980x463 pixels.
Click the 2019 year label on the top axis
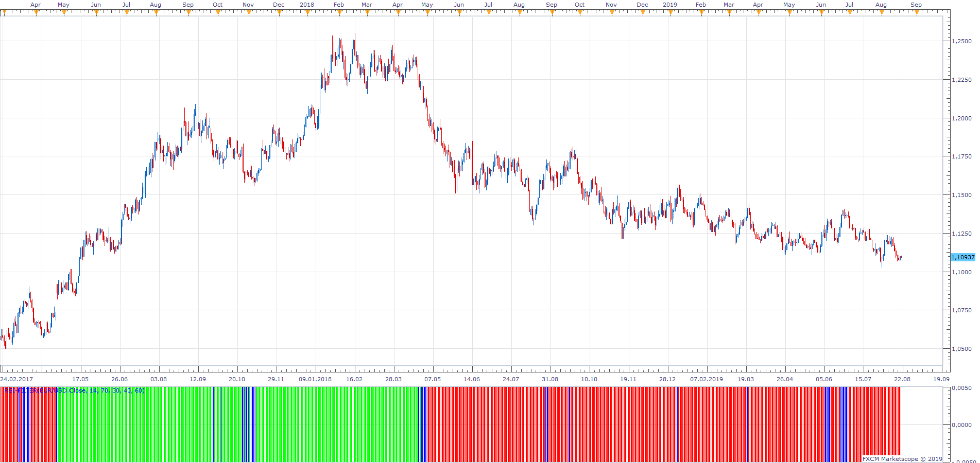coord(670,5)
